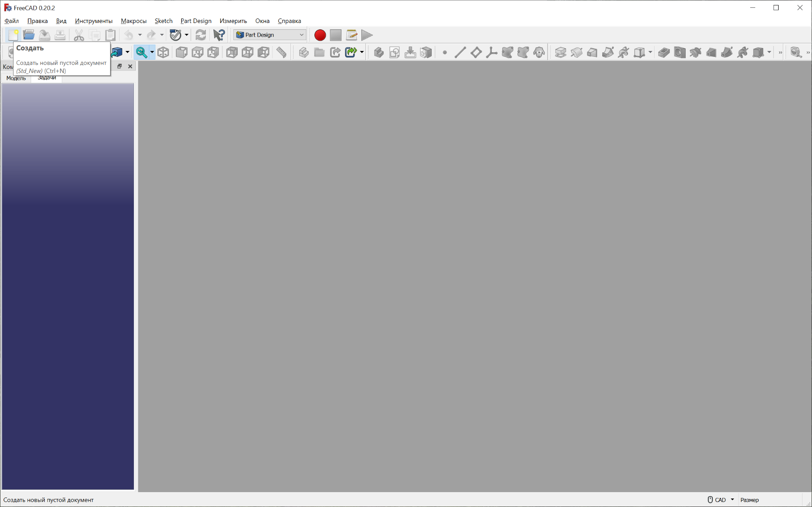Click the Open document folder icon
This screenshot has height=507, width=812.
(x=29, y=35)
